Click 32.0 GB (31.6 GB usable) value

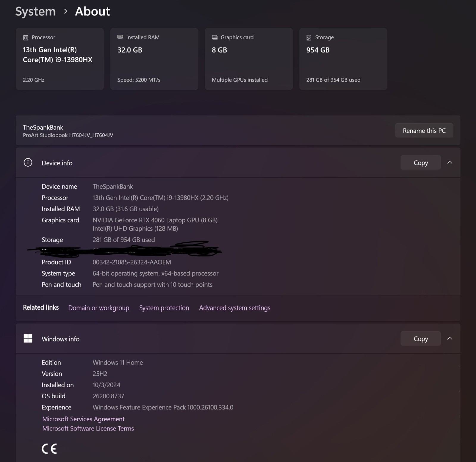[126, 209]
